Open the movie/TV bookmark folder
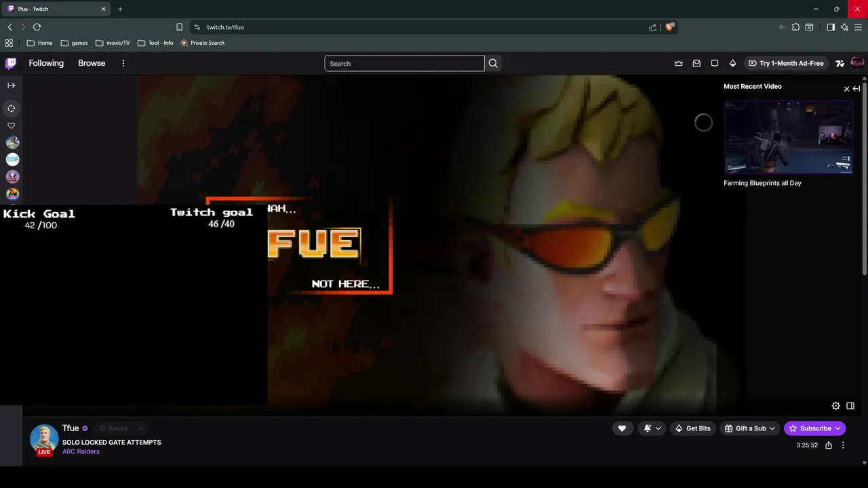868x488 pixels. [113, 43]
